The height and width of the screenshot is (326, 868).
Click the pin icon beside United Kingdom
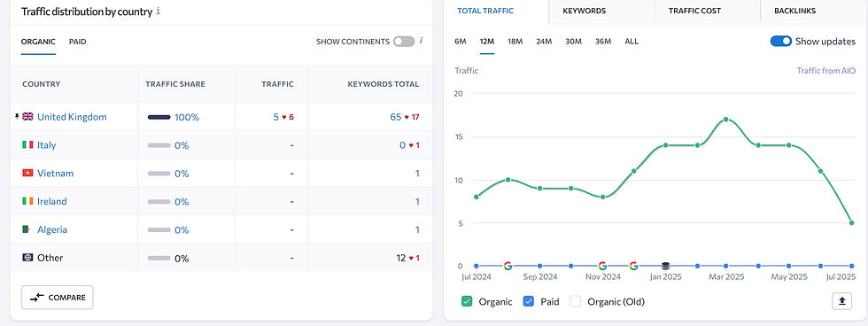coord(17,116)
